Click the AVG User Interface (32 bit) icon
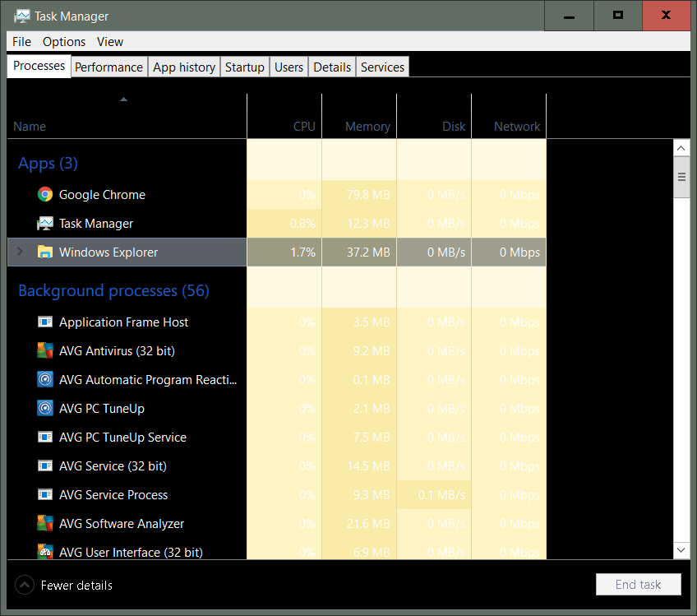Screen dimensions: 697x616 pos(45,552)
